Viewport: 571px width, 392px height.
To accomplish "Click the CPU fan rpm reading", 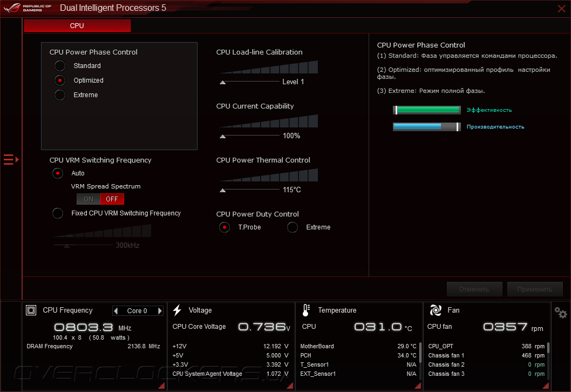I will tap(513, 327).
